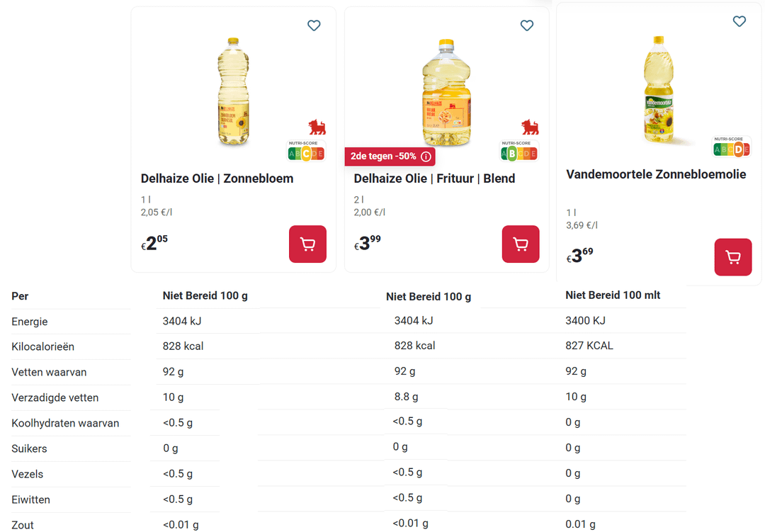The image size is (765, 532).
Task: Open Delhaize Olie | Frituur | Blend title
Action: coord(434,179)
